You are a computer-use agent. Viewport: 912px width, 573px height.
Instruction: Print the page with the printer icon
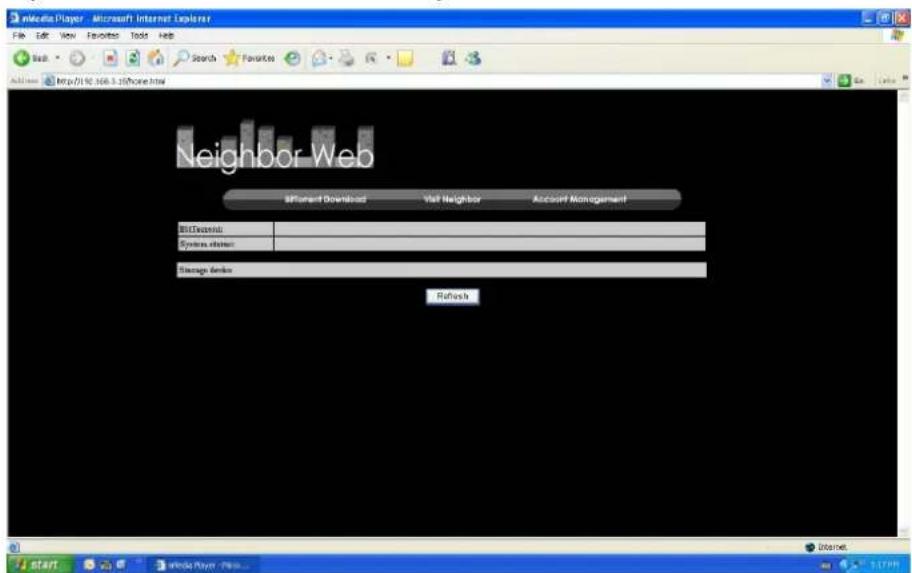[347, 58]
